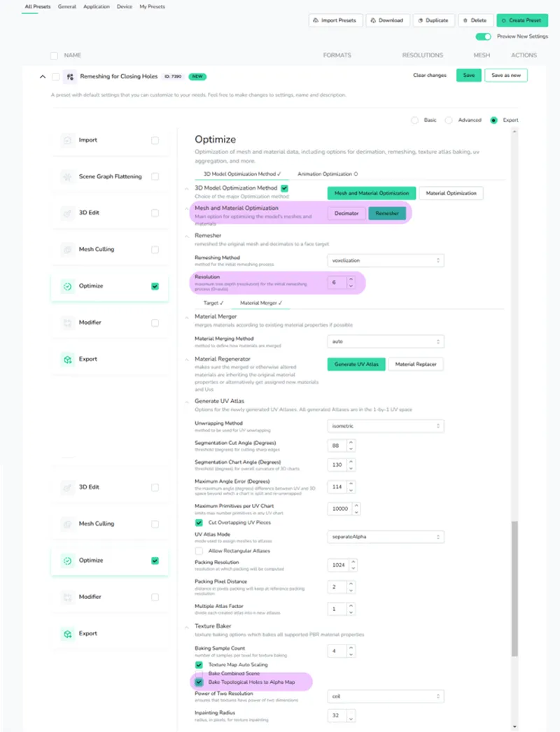Screen dimensions: 560x732
Task: Click the Create Preset button
Action: point(522,20)
